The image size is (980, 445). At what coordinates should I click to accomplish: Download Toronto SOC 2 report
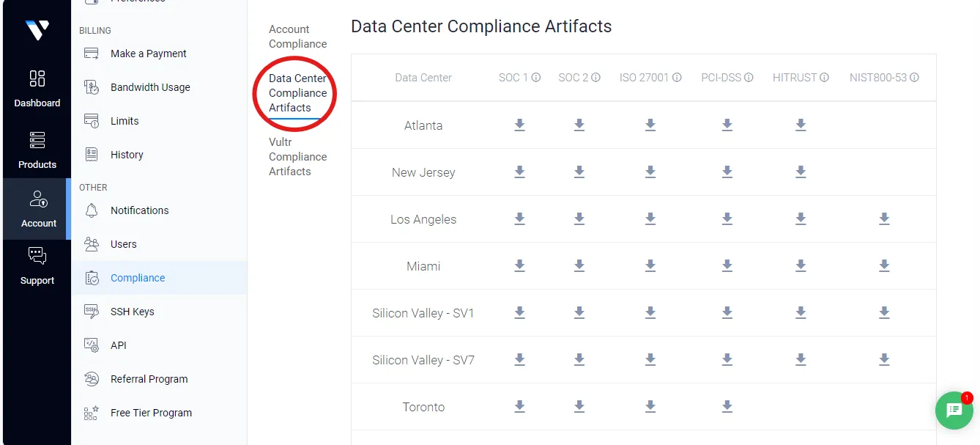coord(579,407)
